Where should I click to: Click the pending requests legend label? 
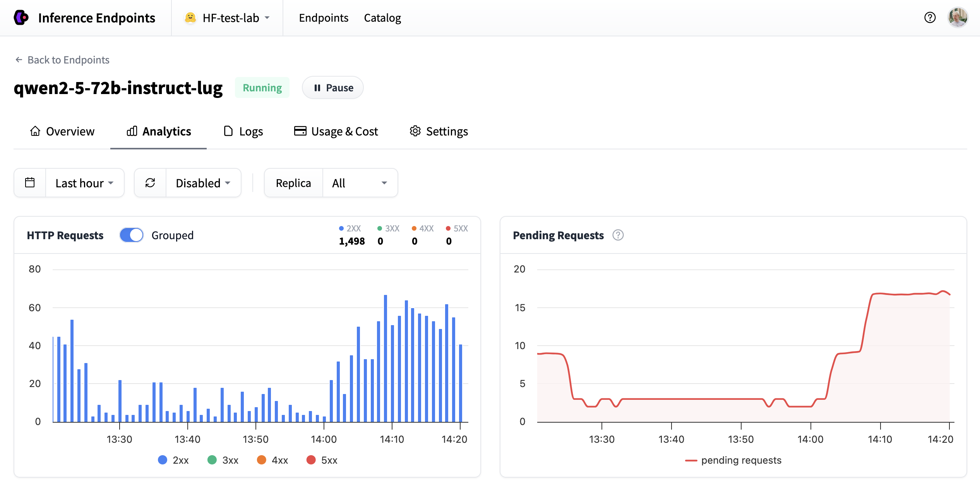741,460
